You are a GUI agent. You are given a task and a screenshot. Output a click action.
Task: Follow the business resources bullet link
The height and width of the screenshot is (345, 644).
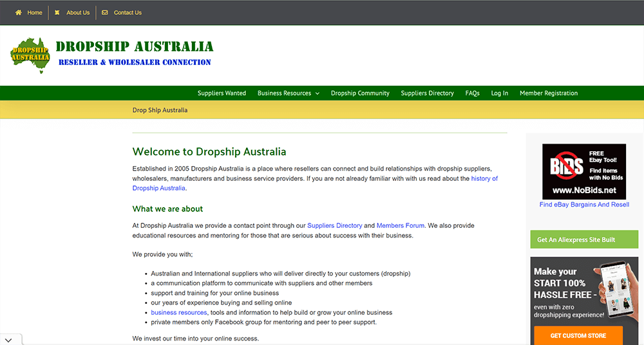click(x=178, y=313)
